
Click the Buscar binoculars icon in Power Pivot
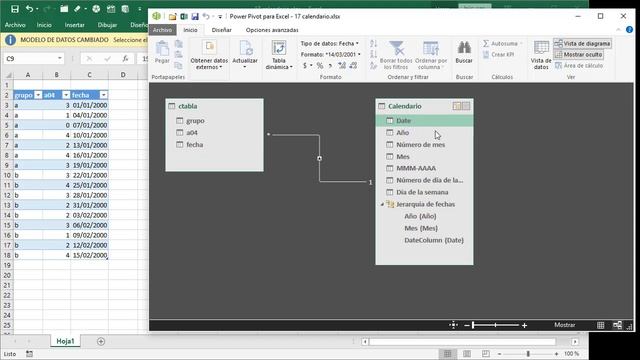click(x=464, y=48)
